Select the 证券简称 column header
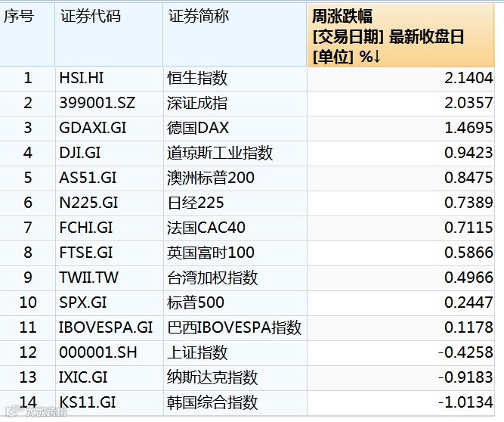Screen dimensions: 504x422 click(235, 35)
